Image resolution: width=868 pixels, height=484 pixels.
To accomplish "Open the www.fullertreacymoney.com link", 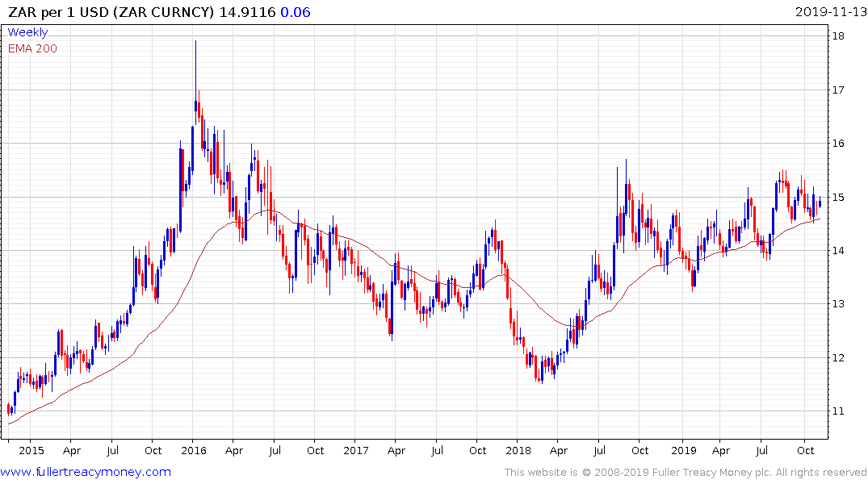I will tap(86, 472).
